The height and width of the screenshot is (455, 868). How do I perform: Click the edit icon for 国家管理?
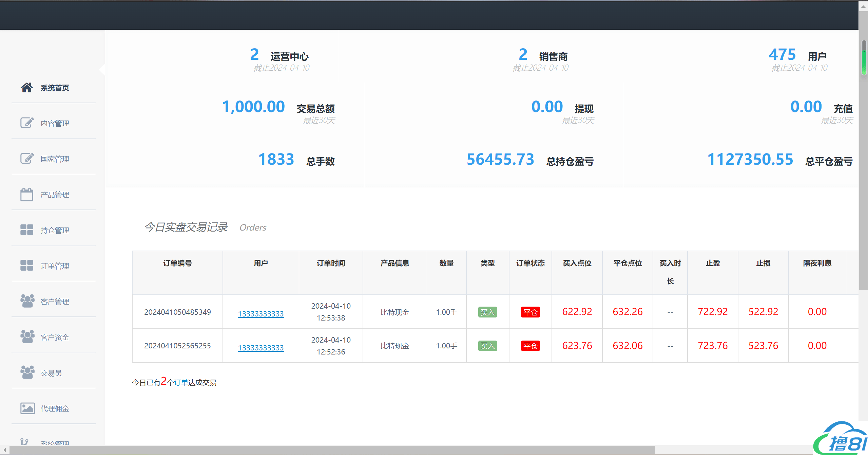coord(27,159)
